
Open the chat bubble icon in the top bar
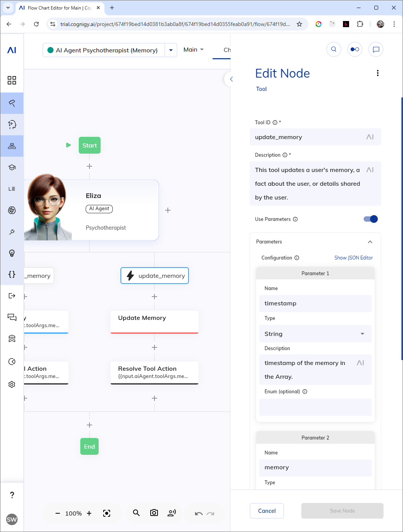pos(376,49)
